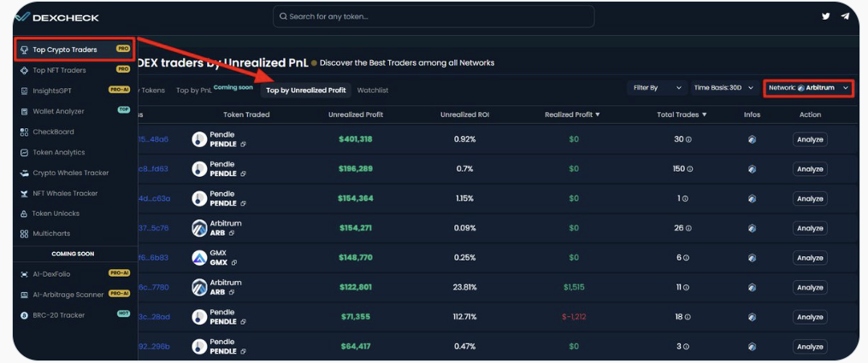This screenshot has height=363, width=868.
Task: Click the GMX token icon
Action: 199,258
